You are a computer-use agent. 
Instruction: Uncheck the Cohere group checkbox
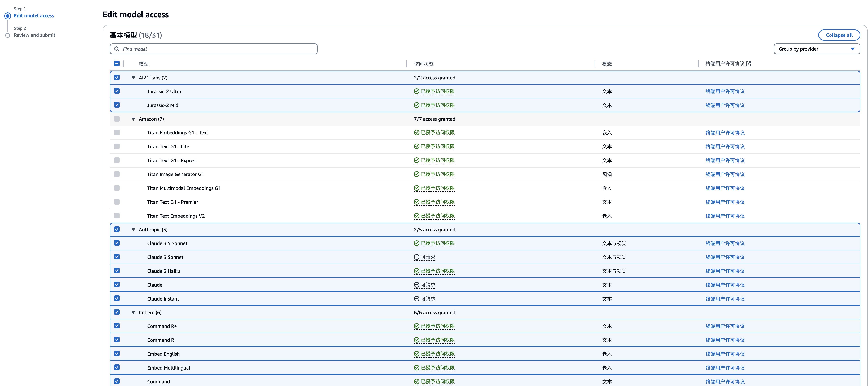(117, 312)
